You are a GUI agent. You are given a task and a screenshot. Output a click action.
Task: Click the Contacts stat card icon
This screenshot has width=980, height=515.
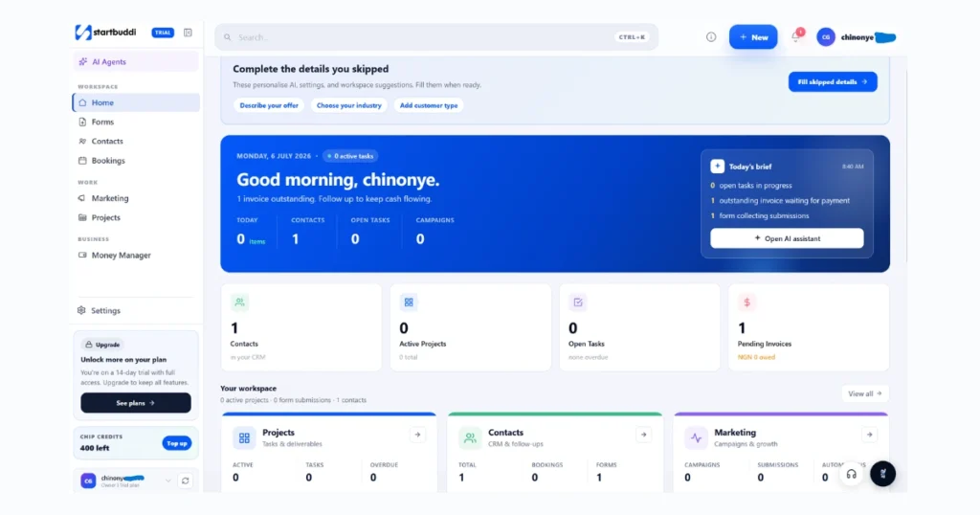tap(239, 302)
